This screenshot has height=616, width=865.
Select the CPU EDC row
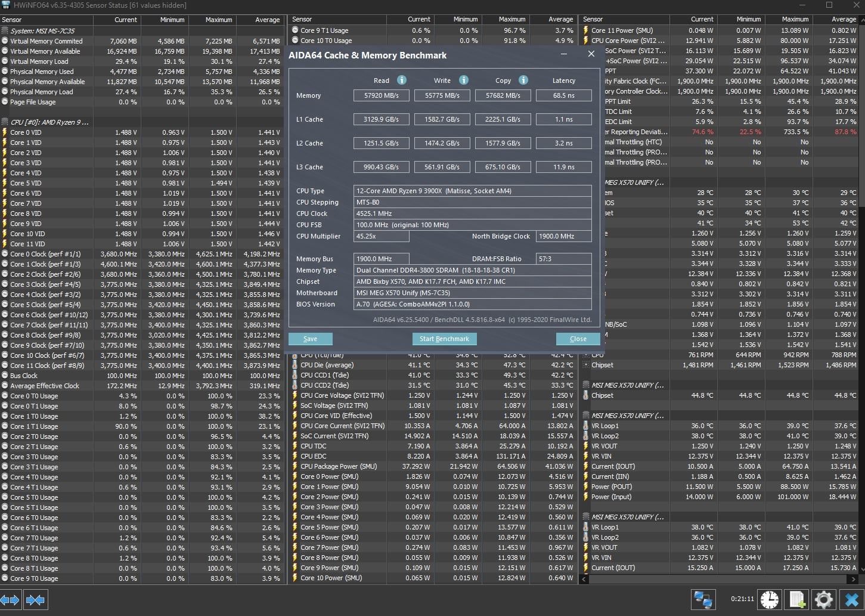point(433,456)
